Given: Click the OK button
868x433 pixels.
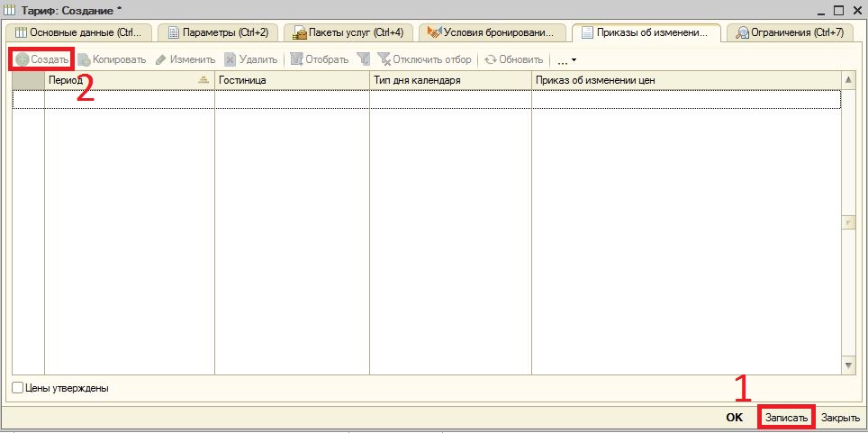Looking at the screenshot, I should tap(734, 418).
